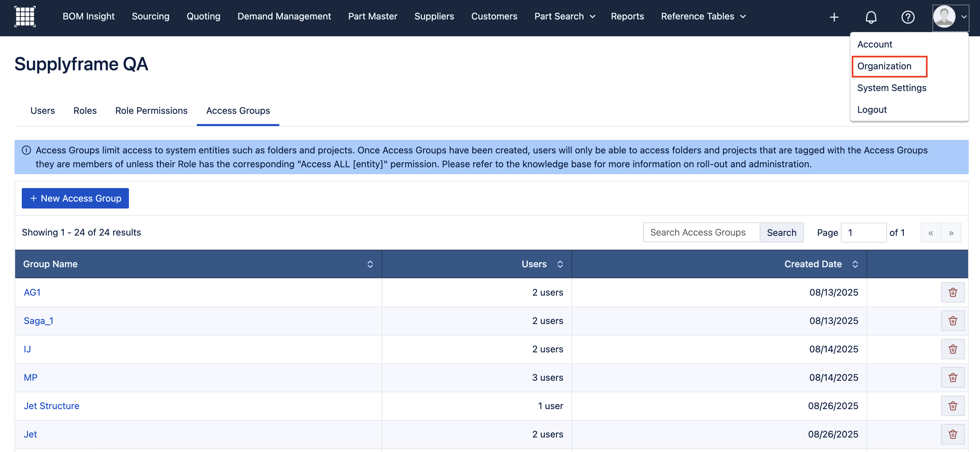Open the Jet Structure group link

51,406
